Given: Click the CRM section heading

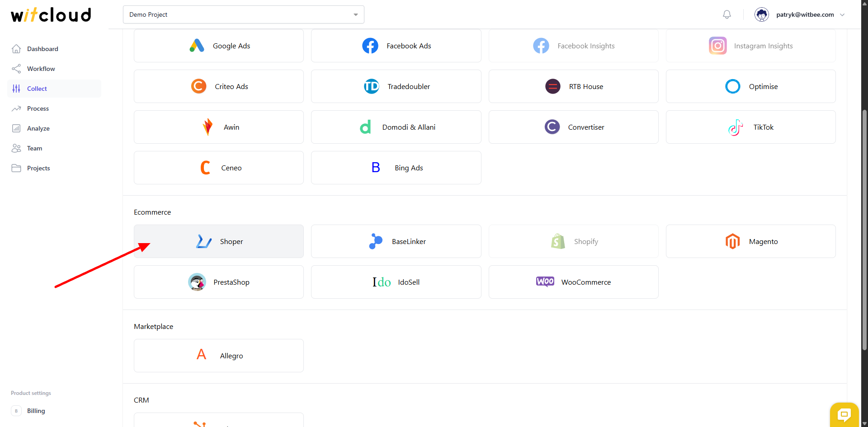Looking at the screenshot, I should (142, 400).
